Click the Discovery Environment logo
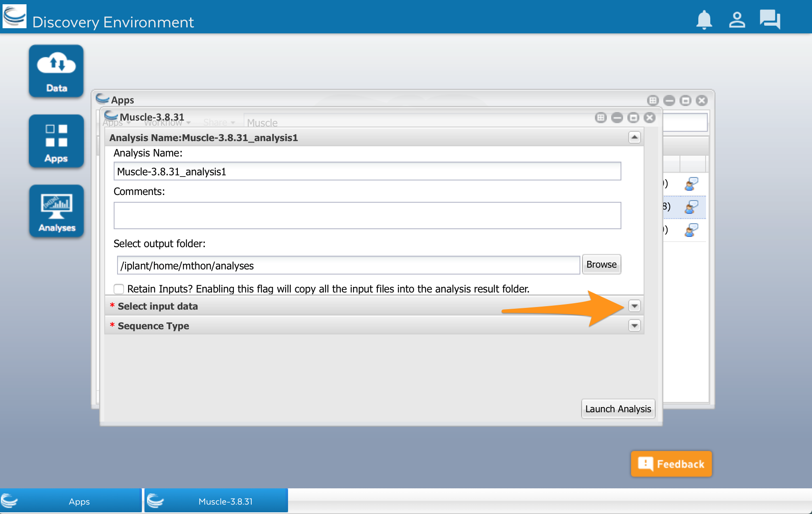The image size is (812, 514). click(x=15, y=16)
